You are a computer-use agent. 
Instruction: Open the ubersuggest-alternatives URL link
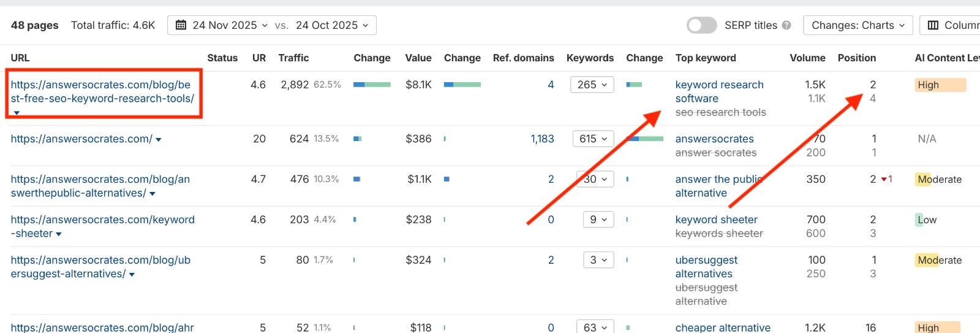[x=100, y=267]
